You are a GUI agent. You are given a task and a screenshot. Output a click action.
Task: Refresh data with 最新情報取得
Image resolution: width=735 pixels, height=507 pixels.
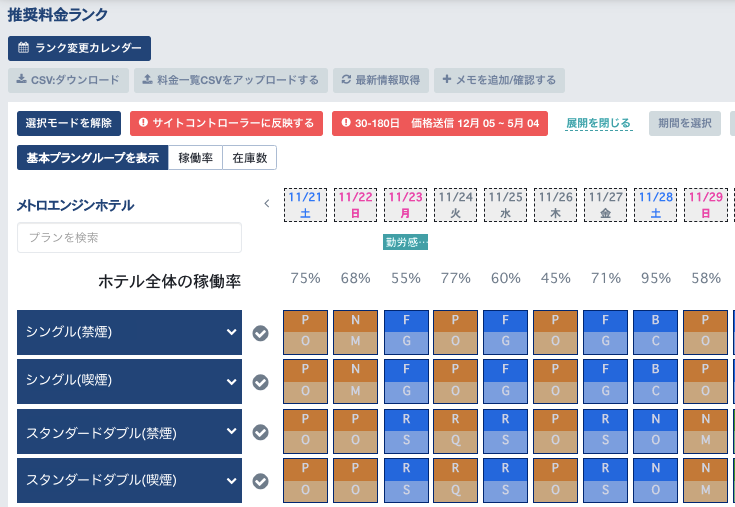pos(381,80)
